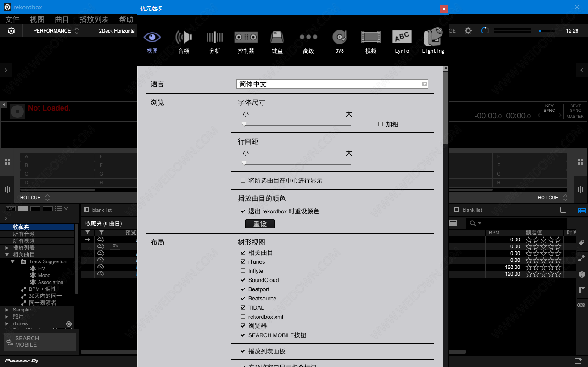Open the Lyric preferences tab
The image size is (588, 367).
tap(402, 41)
